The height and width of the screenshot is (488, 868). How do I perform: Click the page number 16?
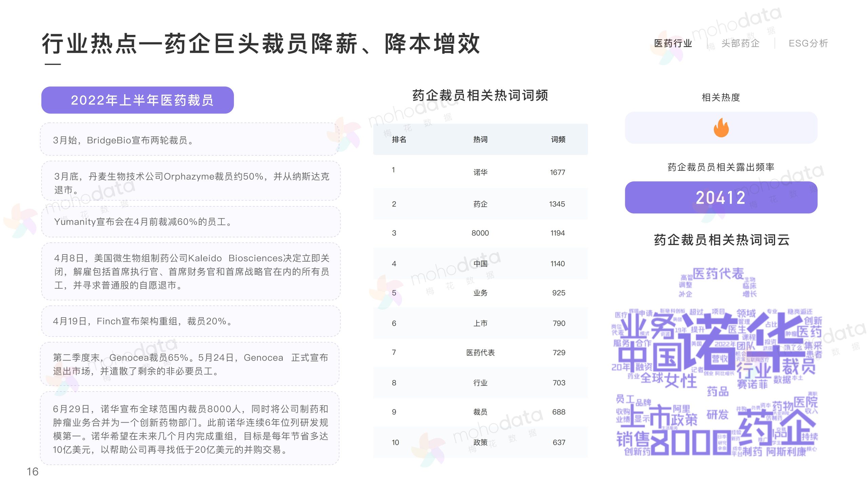(x=33, y=471)
